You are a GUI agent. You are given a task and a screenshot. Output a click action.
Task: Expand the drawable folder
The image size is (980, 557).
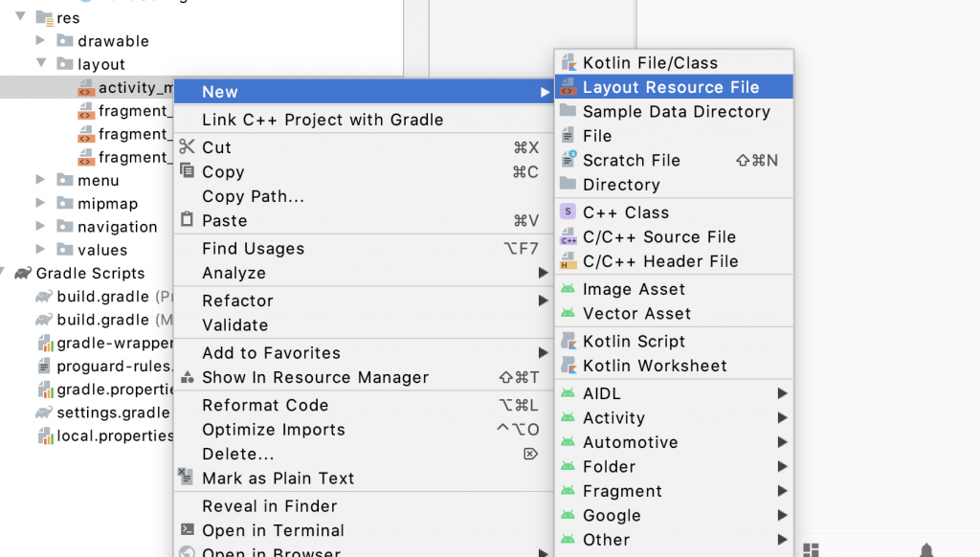[x=40, y=41]
